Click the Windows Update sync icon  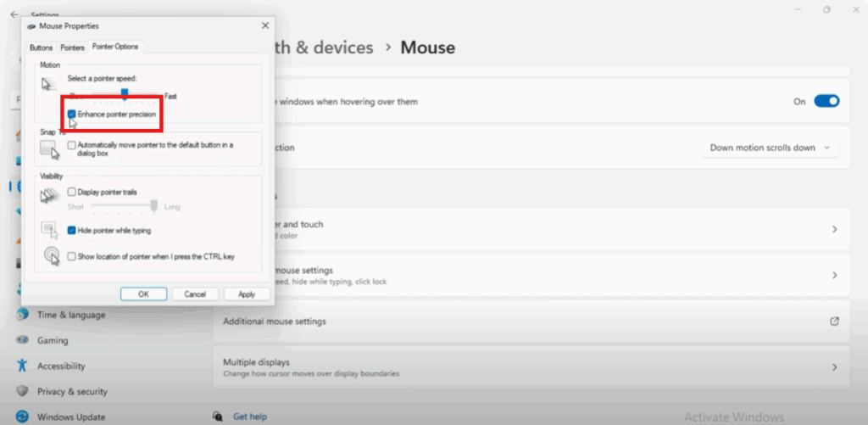click(22, 417)
